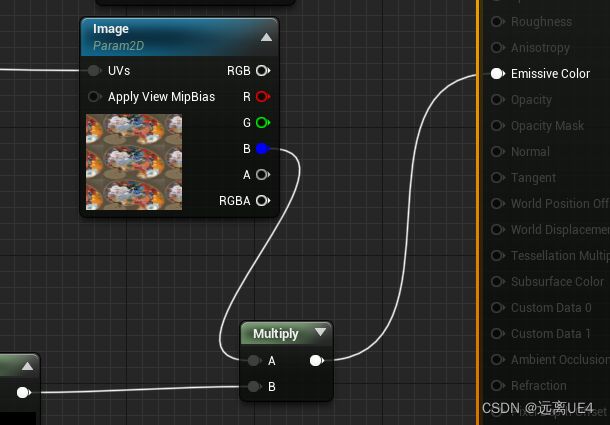Click the RGB output pin on Image node
The height and width of the screenshot is (425, 610).
pos(263,70)
